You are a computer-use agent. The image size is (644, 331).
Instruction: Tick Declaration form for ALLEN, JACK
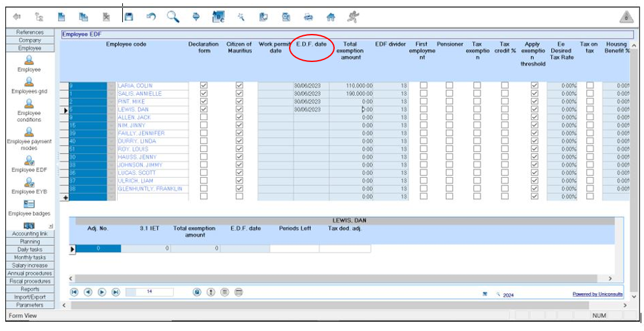point(204,118)
